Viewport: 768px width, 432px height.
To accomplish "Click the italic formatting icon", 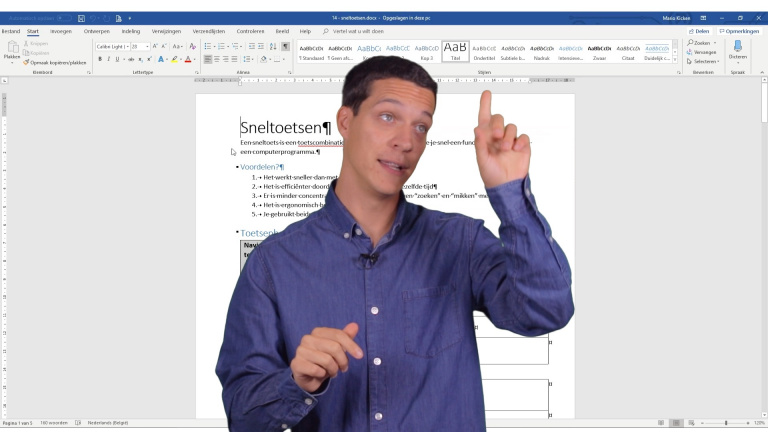I will click(108, 59).
